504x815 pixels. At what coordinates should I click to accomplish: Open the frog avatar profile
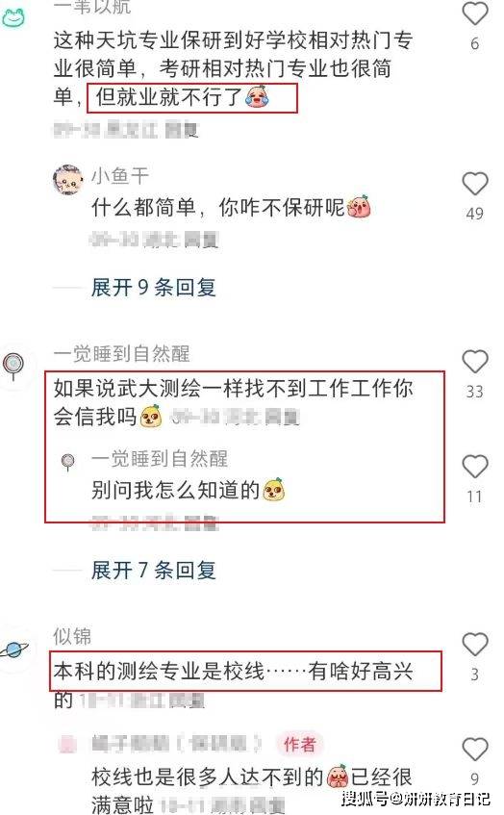tap(13, 16)
